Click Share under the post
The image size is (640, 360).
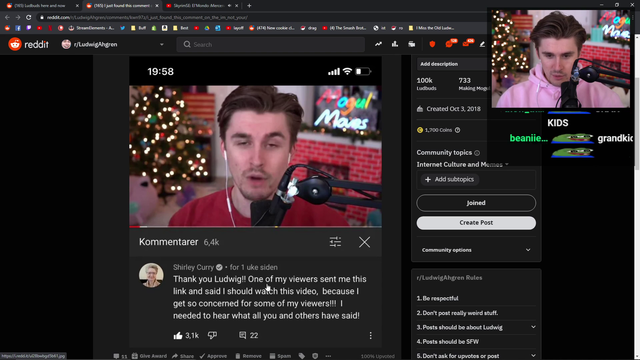(x=183, y=356)
